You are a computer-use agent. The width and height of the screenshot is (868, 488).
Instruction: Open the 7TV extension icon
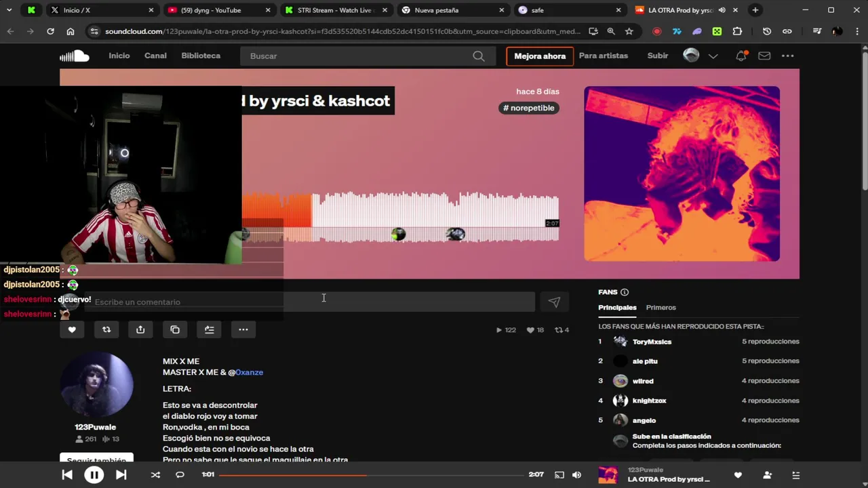[677, 31]
